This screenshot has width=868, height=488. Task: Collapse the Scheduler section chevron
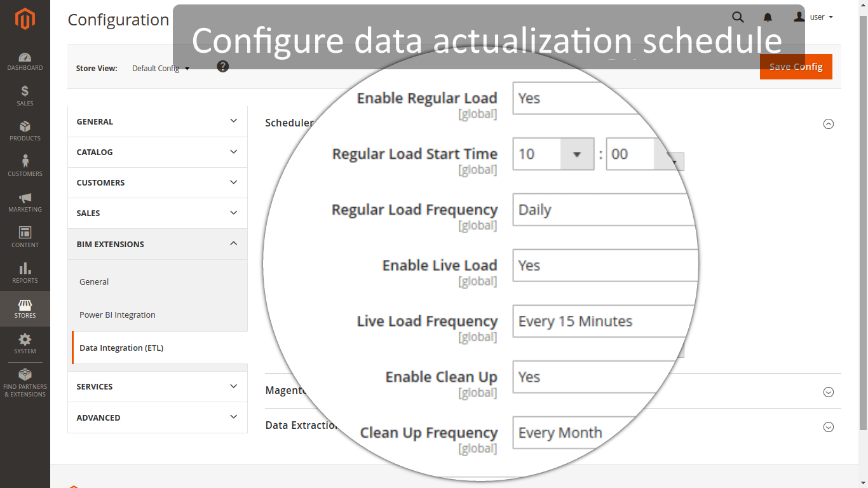[829, 124]
